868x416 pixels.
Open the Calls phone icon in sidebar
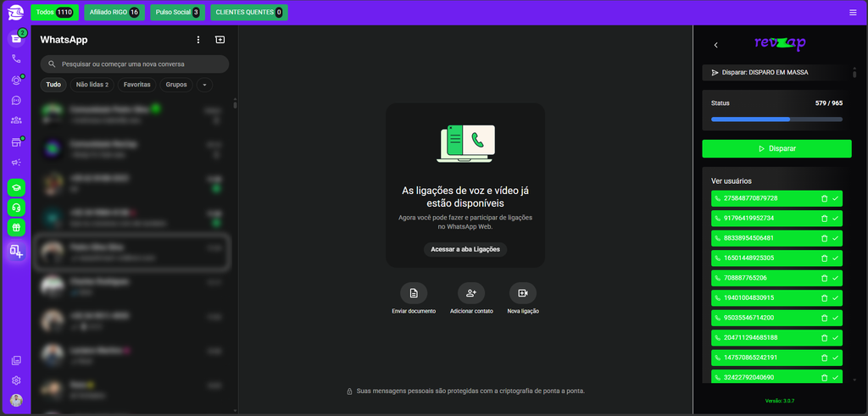16,58
